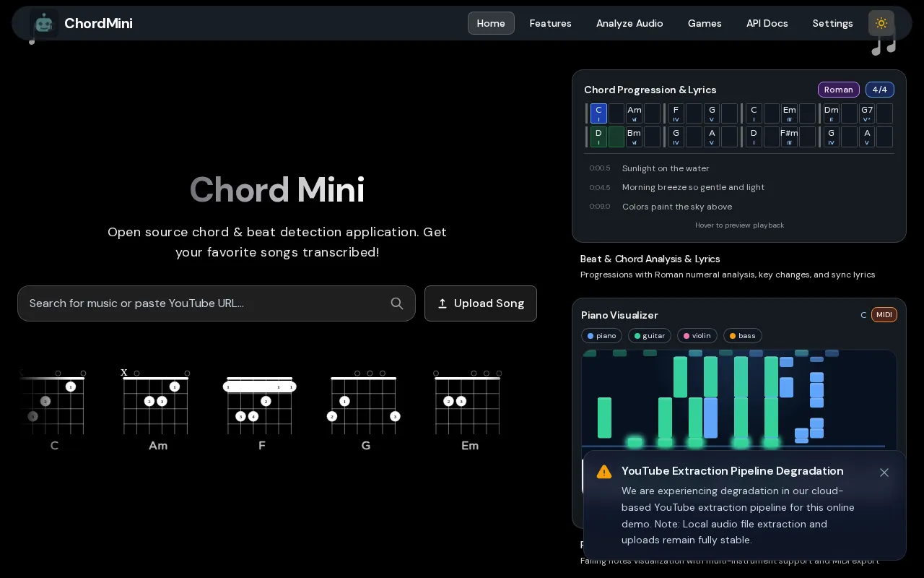Click "Hover to preview playback" text

point(739,225)
